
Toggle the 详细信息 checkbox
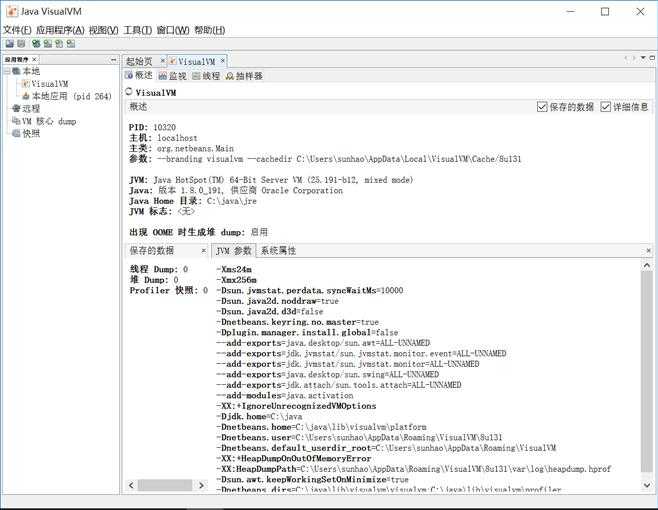click(x=605, y=107)
